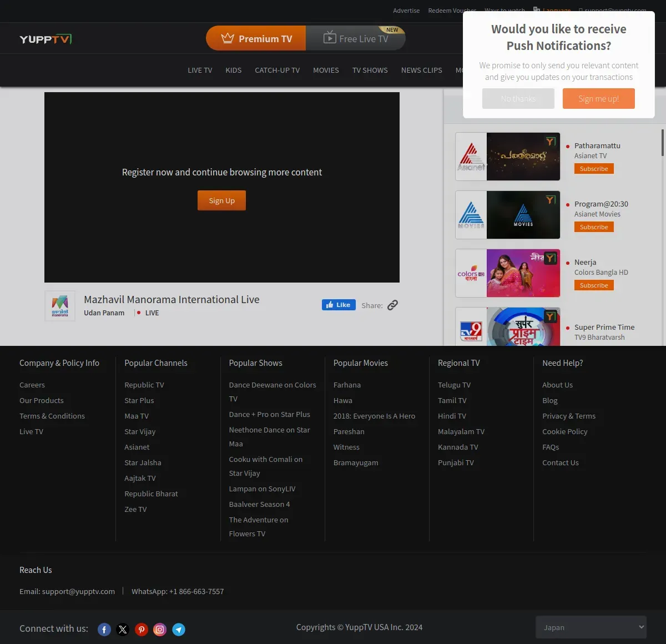Viewport: 666px width, 644px height.
Task: Open Dance + Pro on Star Plus
Action: coord(270,414)
